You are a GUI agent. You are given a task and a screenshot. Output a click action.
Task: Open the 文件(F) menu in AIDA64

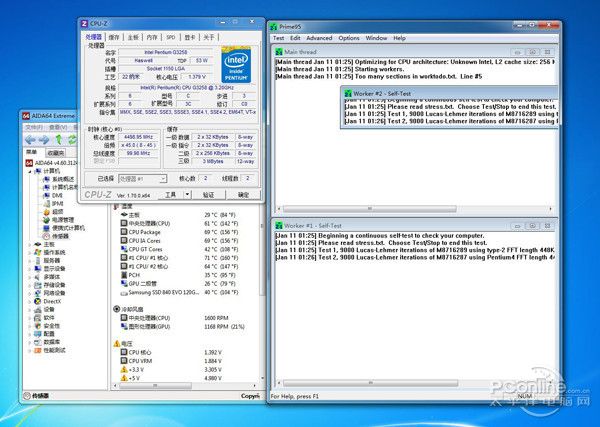[x=34, y=127]
